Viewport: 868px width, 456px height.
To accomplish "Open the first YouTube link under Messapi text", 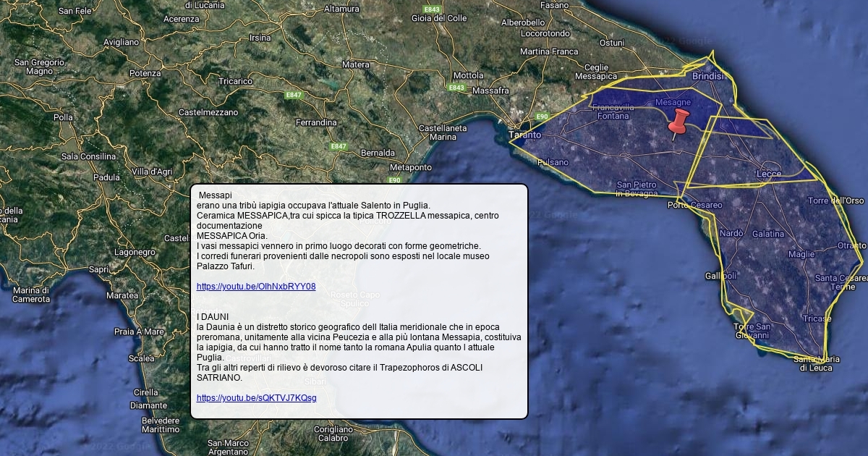I will coord(256,287).
